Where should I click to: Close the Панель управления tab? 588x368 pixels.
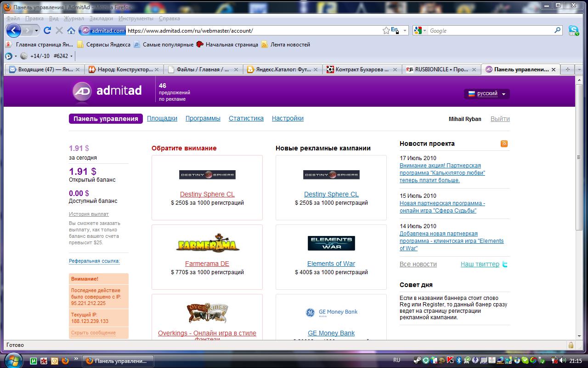554,69
